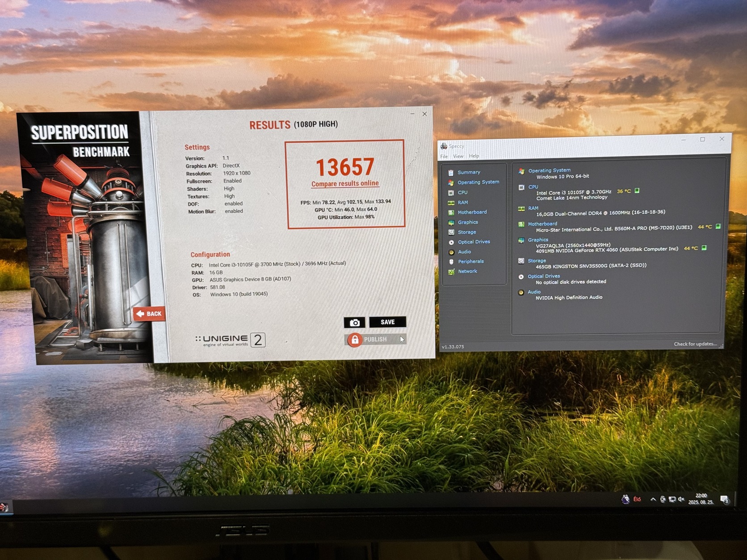Click the Audio speaker icon in Speccy's sidebar
747x560 pixels.
[451, 252]
